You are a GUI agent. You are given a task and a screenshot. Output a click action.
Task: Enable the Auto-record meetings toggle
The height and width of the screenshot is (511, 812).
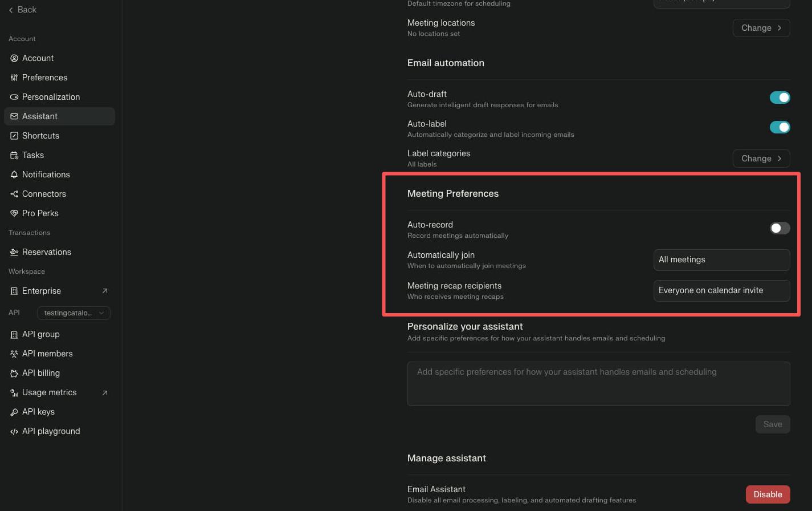pyautogui.click(x=780, y=228)
